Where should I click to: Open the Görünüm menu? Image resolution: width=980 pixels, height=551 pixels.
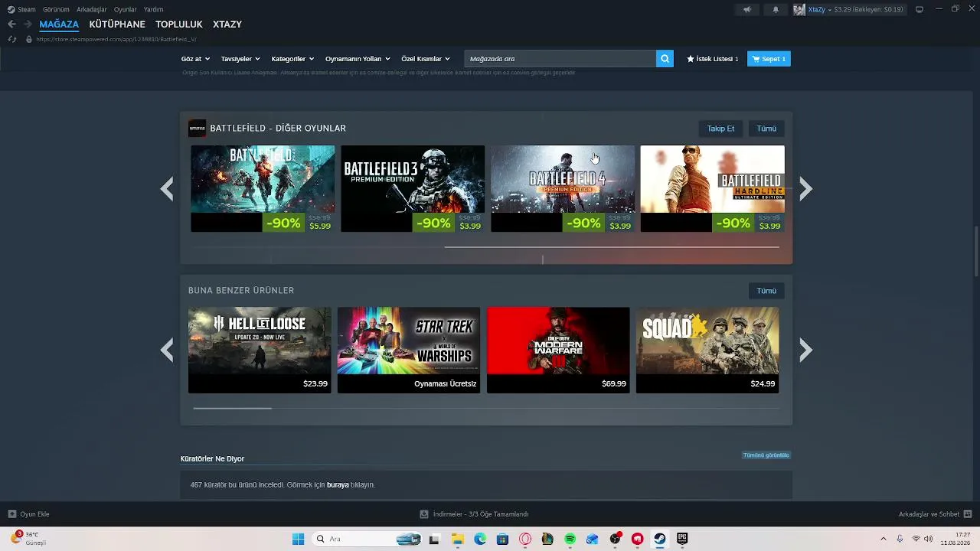(x=56, y=9)
